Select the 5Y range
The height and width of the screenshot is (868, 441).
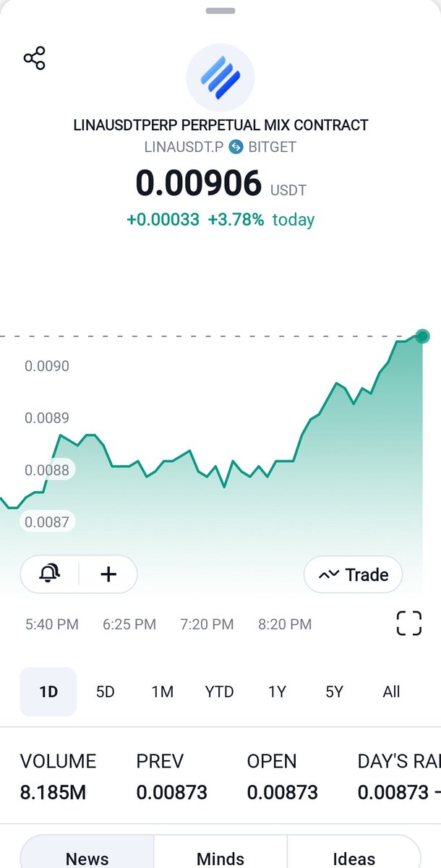(x=334, y=692)
